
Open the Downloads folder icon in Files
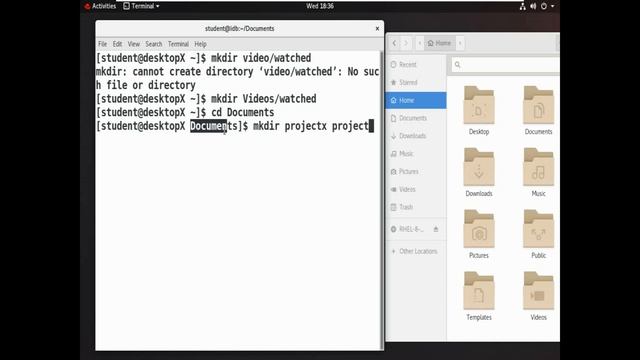point(479,167)
